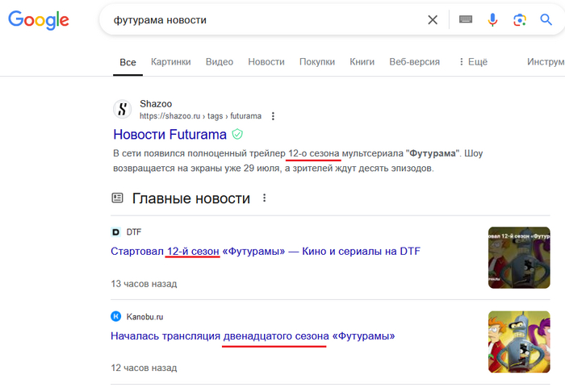Switch to the Покупки tab
The width and height of the screenshot is (565, 392).
point(317,62)
